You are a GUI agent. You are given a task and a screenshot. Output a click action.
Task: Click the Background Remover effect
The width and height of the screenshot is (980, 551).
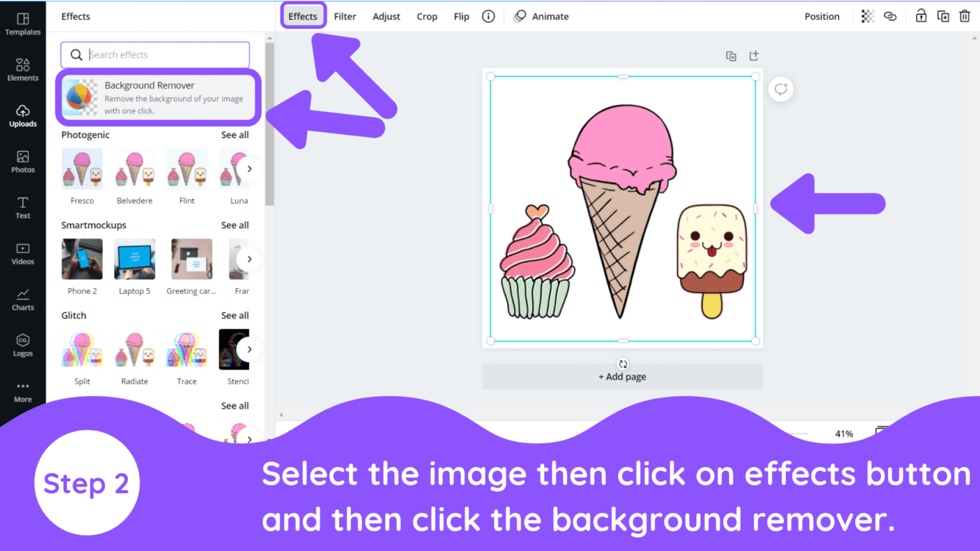[x=159, y=98]
